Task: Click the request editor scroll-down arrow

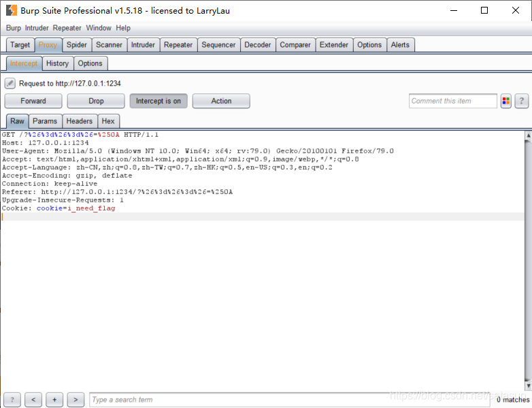Action: (529, 386)
